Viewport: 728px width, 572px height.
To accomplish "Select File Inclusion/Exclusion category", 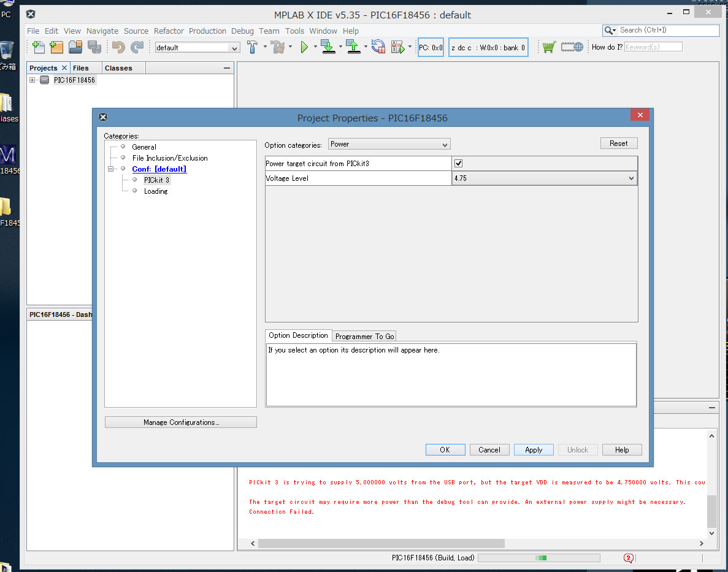I will coord(170,158).
